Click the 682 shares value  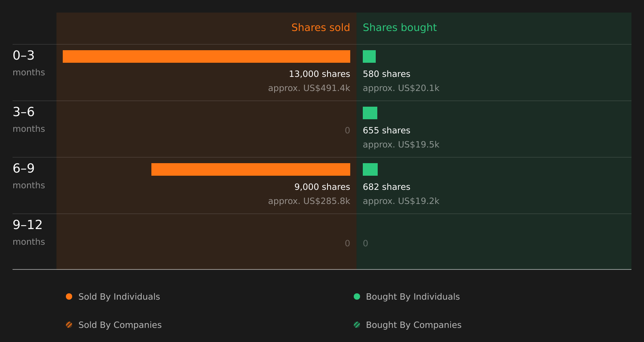386,187
